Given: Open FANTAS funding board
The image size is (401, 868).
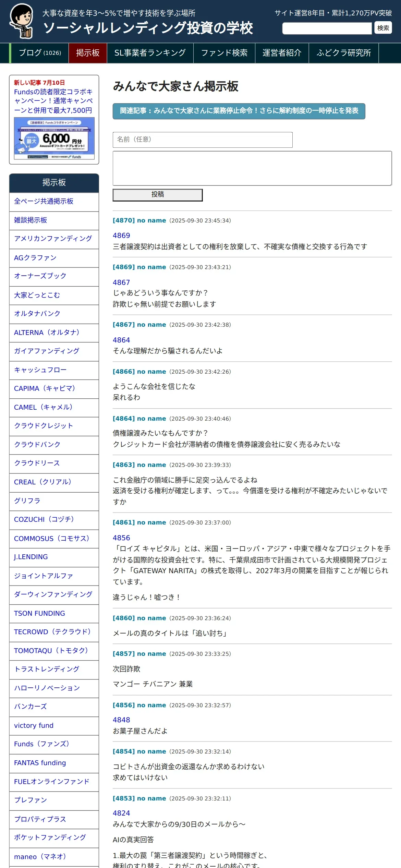Looking at the screenshot, I should click(x=54, y=763).
